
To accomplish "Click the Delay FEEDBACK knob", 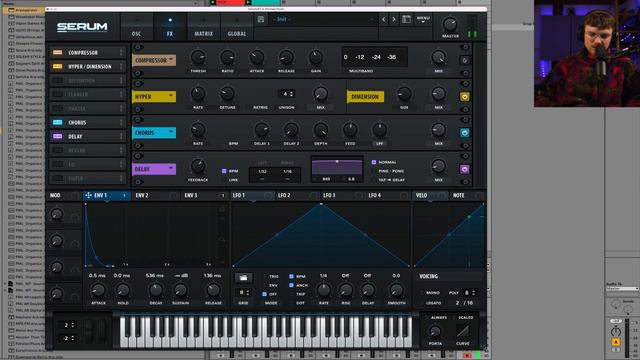I will [x=198, y=166].
